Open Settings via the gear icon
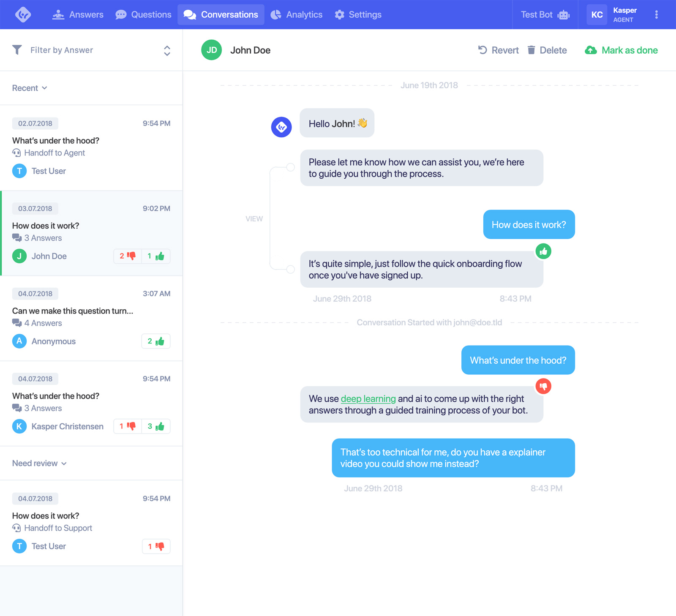 pyautogui.click(x=340, y=14)
